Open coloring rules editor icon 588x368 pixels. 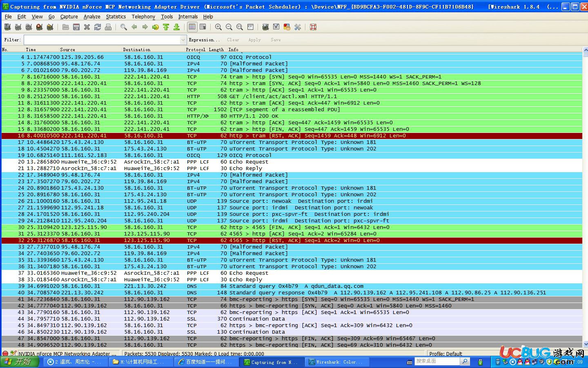[x=287, y=27]
